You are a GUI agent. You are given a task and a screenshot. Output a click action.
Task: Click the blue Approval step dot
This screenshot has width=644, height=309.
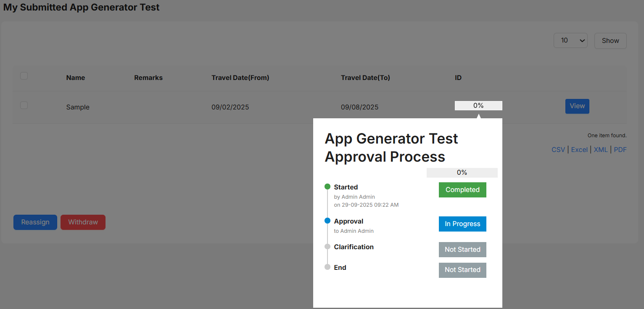[x=327, y=221]
